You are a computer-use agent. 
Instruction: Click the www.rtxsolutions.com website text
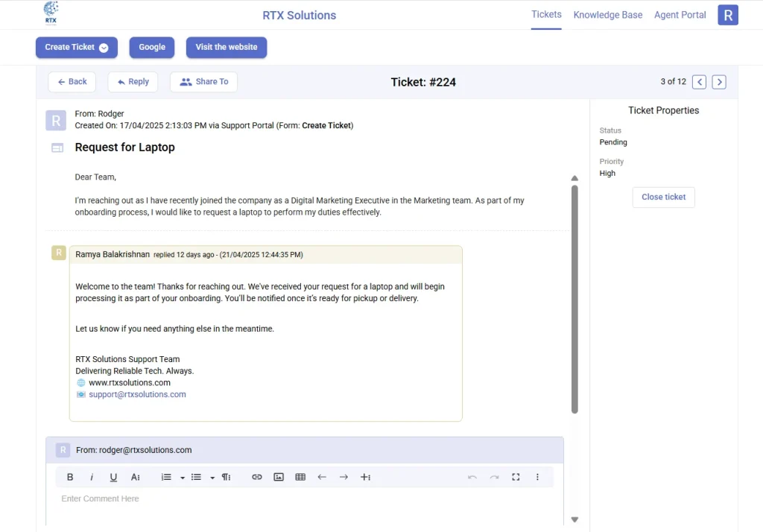coord(130,382)
